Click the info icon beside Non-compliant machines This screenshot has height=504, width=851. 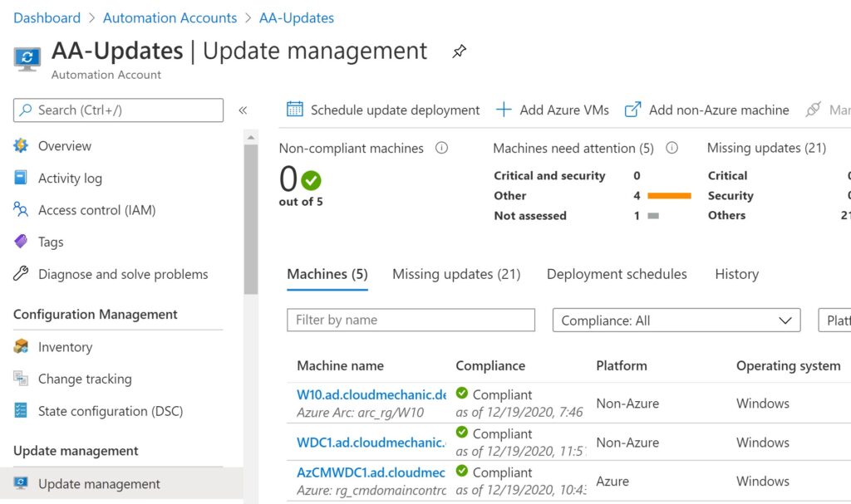point(442,148)
